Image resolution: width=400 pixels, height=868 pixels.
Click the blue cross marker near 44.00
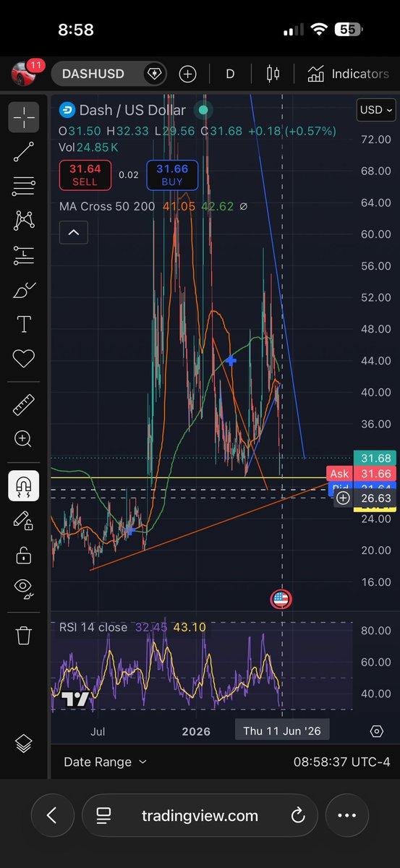tap(231, 359)
